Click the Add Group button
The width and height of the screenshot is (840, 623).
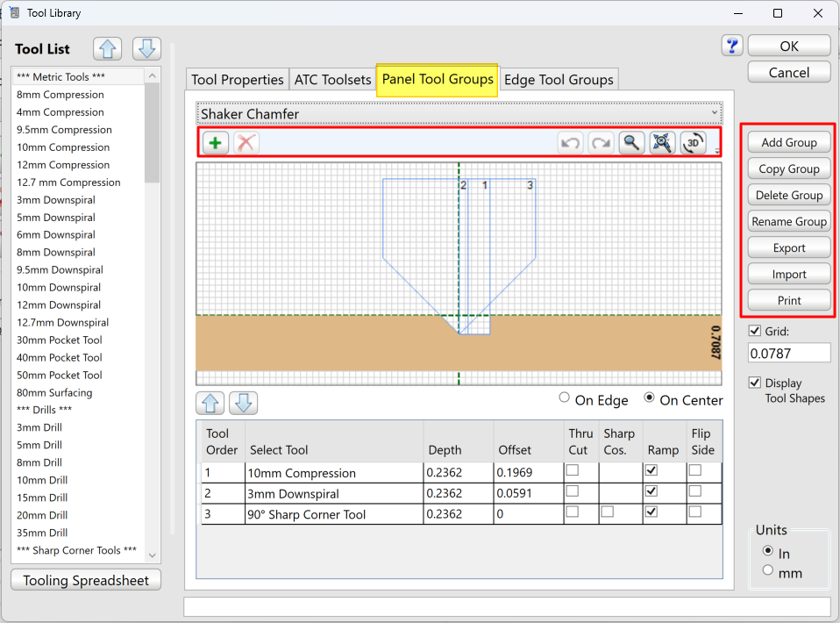pyautogui.click(x=788, y=143)
